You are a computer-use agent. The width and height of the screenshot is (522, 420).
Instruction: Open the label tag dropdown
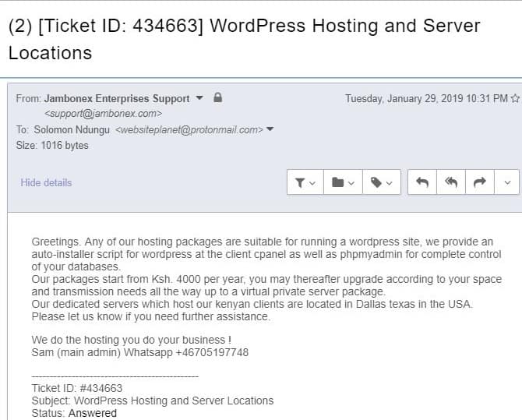coord(382,182)
